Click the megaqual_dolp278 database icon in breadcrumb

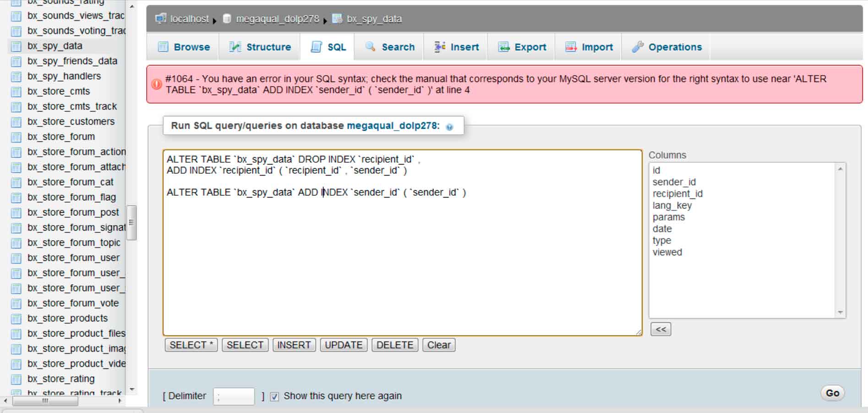tap(227, 19)
